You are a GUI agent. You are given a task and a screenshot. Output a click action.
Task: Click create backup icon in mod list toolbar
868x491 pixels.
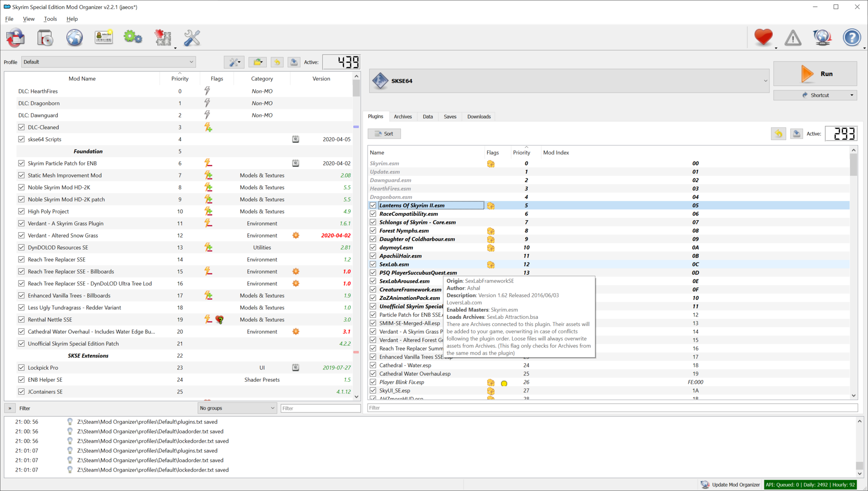click(x=294, y=62)
